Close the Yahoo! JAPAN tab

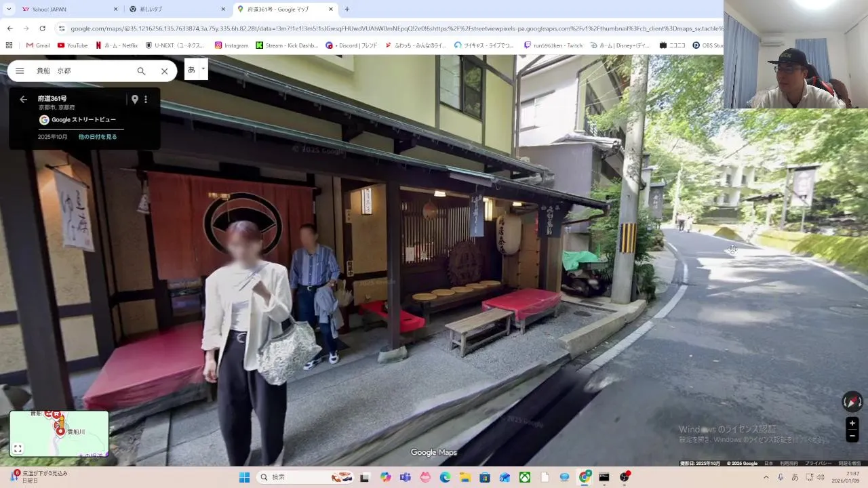coord(115,9)
